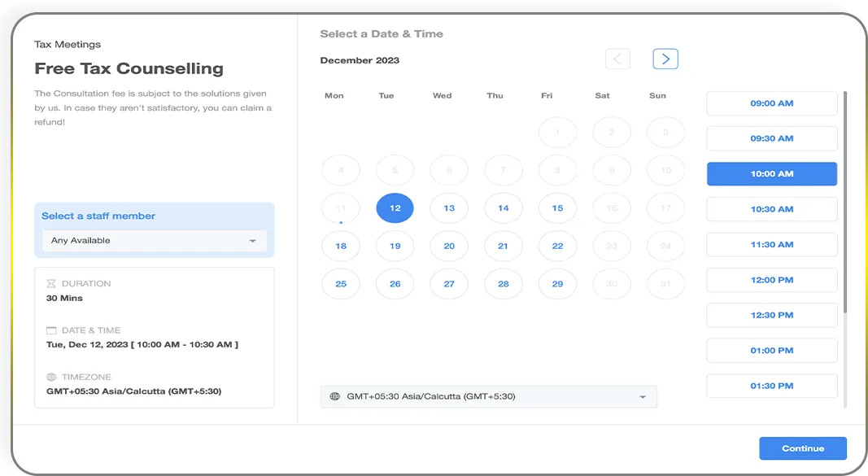Viewport: 868px width, 476px height.
Task: Click the next month arrow
Action: coord(665,59)
